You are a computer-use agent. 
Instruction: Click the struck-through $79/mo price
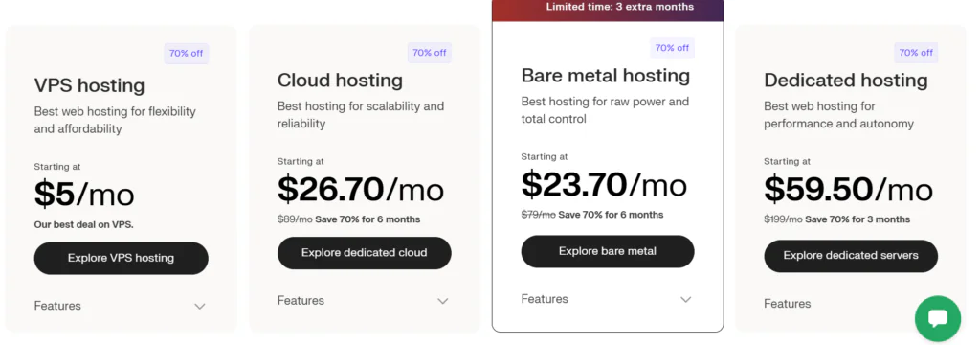538,215
